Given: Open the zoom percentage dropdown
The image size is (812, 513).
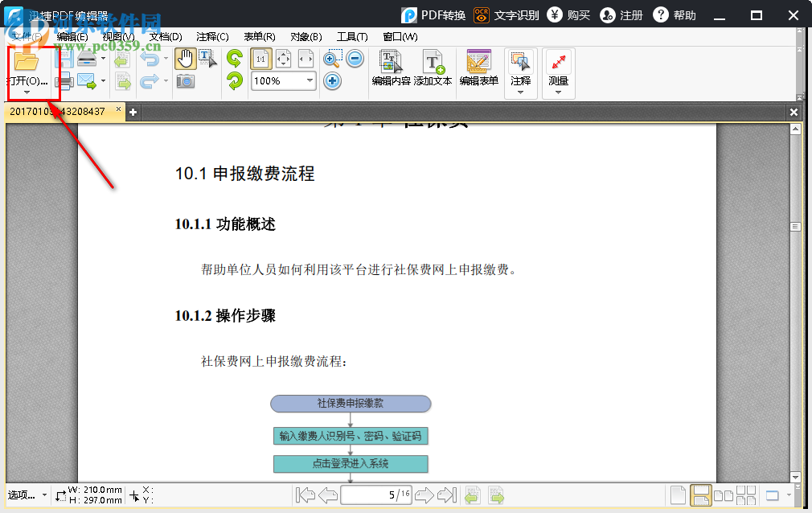Looking at the screenshot, I should point(310,80).
